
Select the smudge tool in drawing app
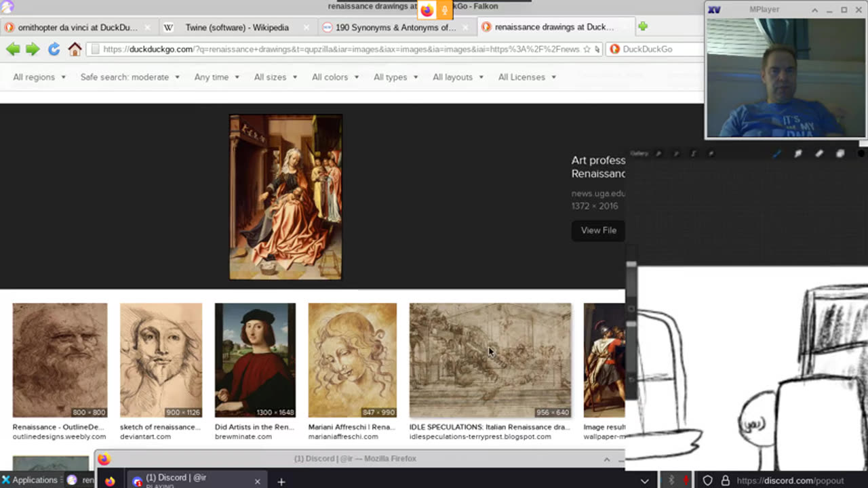tap(798, 154)
